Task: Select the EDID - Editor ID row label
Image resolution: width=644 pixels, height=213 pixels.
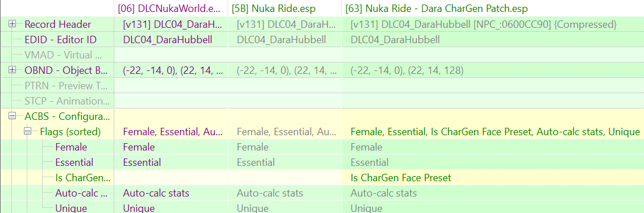Action: (x=60, y=40)
